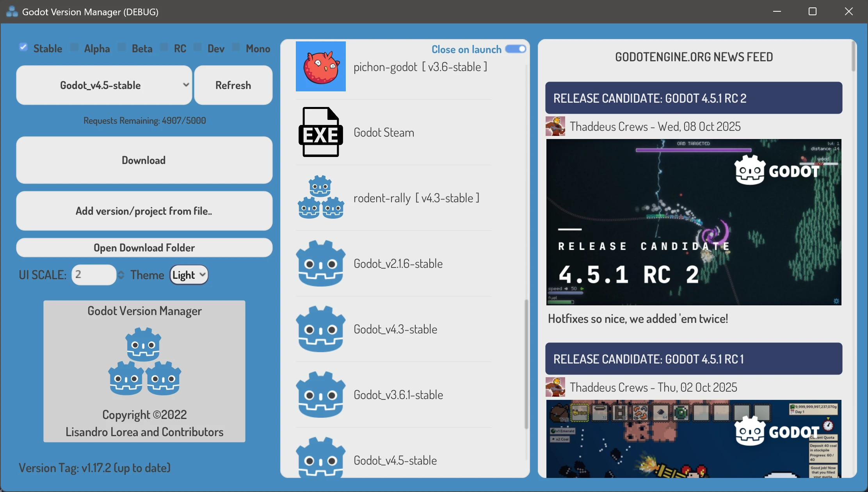Viewport: 868px width, 492px height.
Task: Click Add version/project from file button
Action: pyautogui.click(x=144, y=211)
